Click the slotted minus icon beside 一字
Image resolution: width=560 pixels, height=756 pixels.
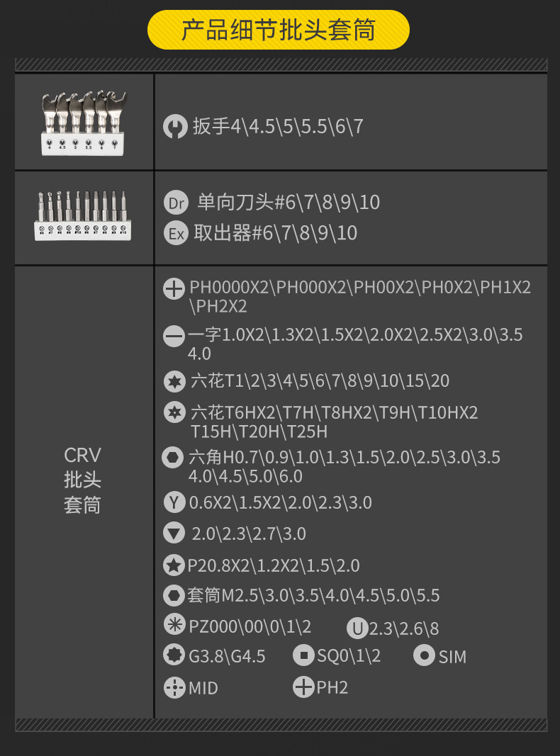(x=174, y=337)
